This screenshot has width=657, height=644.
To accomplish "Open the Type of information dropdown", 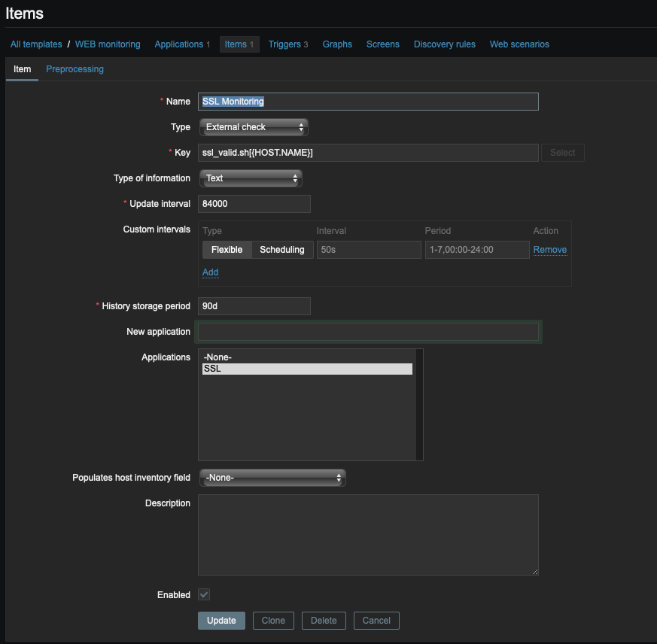I will [x=251, y=178].
